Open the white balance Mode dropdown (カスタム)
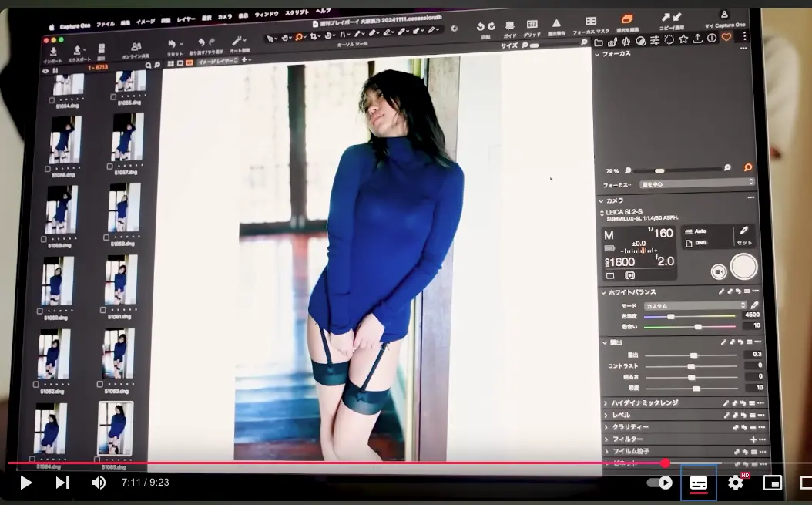812x505 pixels. coord(694,305)
